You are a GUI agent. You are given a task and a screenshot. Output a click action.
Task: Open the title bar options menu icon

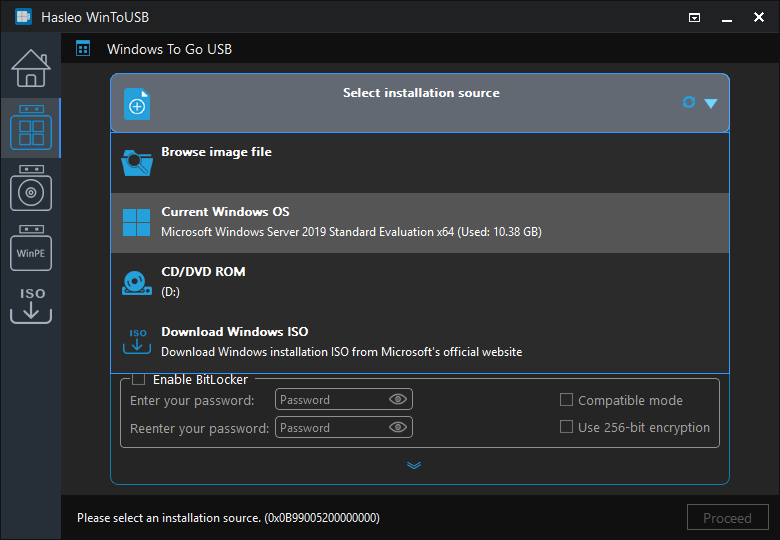[x=694, y=18]
